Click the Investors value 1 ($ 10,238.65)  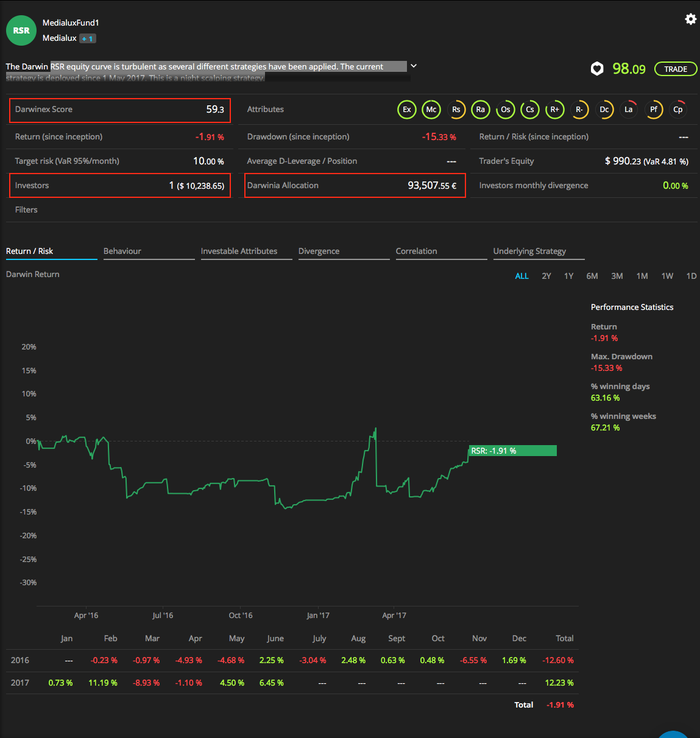[x=197, y=185]
